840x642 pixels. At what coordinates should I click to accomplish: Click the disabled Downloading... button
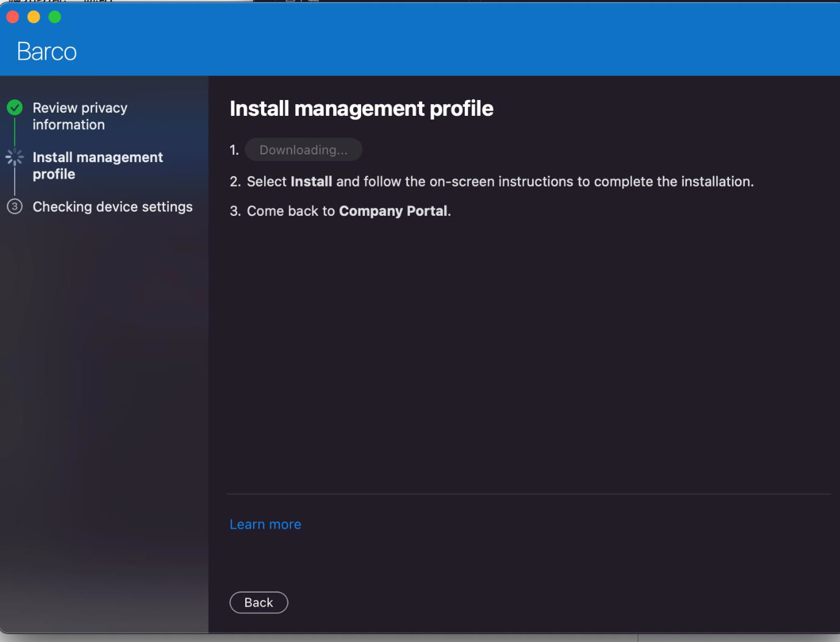coord(303,150)
